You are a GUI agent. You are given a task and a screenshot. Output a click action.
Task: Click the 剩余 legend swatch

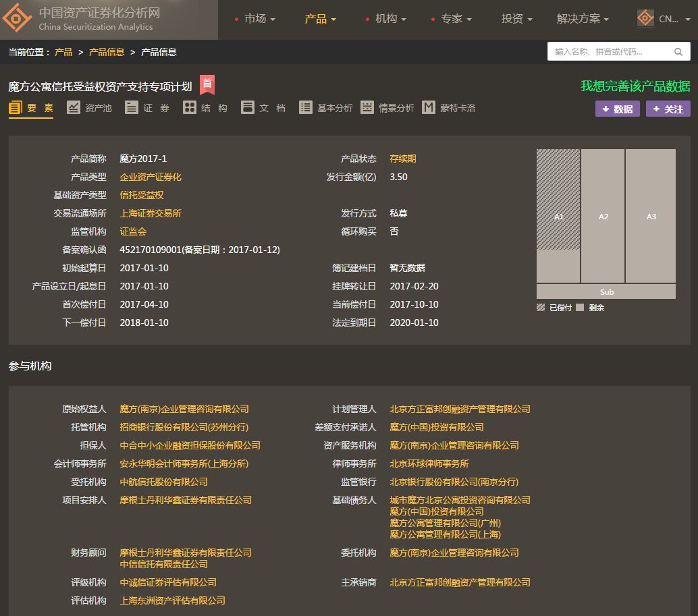tap(580, 308)
